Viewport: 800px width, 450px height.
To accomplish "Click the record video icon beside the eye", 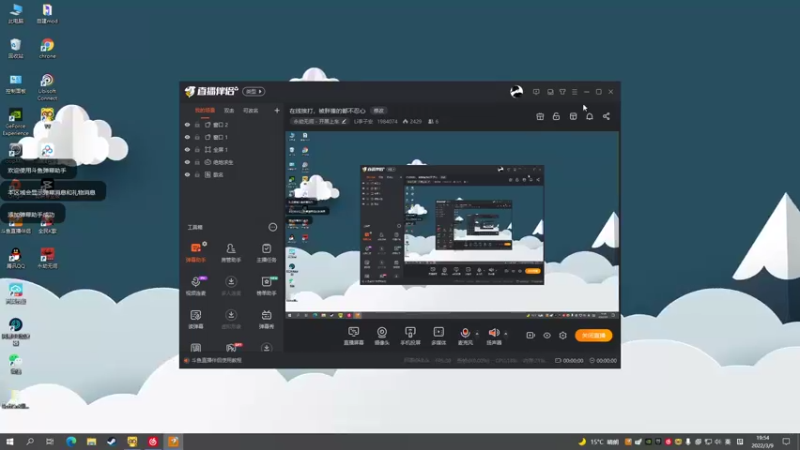I will pos(531,335).
